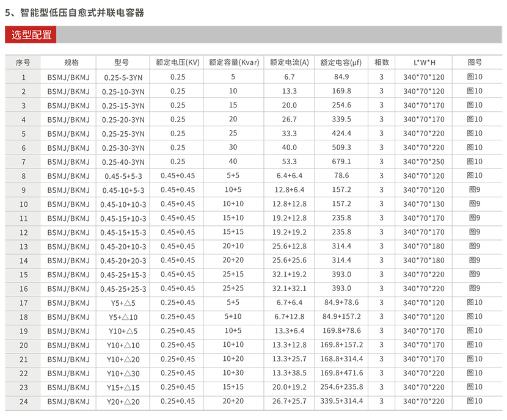Select the 额定电流(A) column header

click(289, 62)
